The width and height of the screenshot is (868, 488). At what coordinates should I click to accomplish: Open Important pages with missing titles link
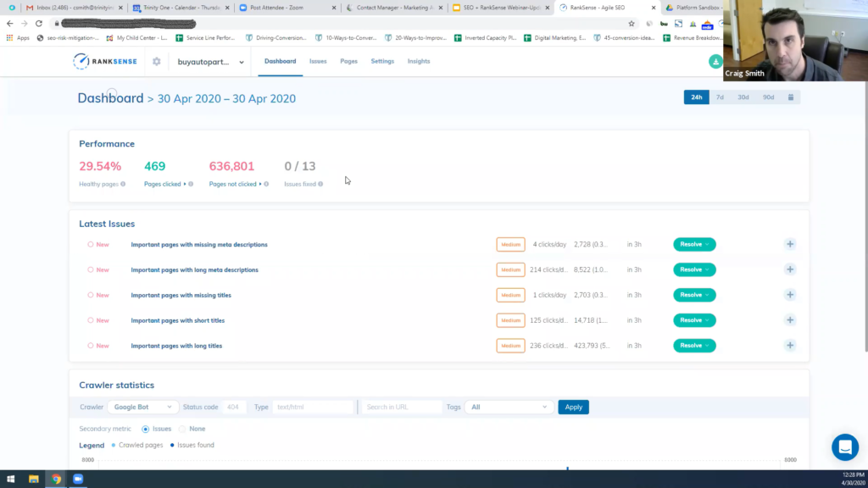pyautogui.click(x=181, y=296)
